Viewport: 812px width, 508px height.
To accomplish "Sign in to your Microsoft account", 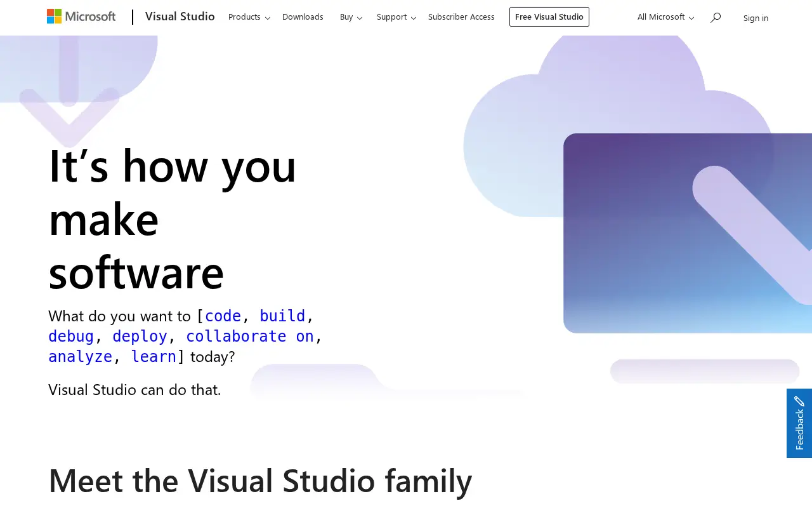I will point(756,18).
